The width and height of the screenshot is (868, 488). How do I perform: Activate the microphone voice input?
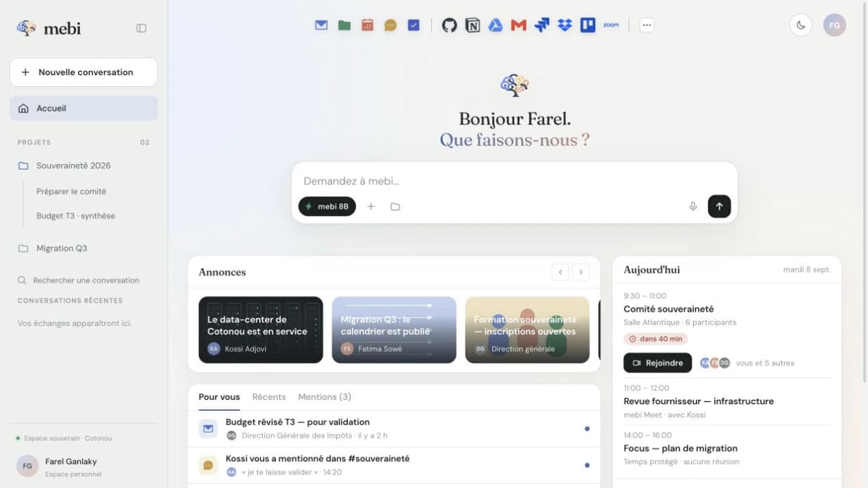coord(693,206)
